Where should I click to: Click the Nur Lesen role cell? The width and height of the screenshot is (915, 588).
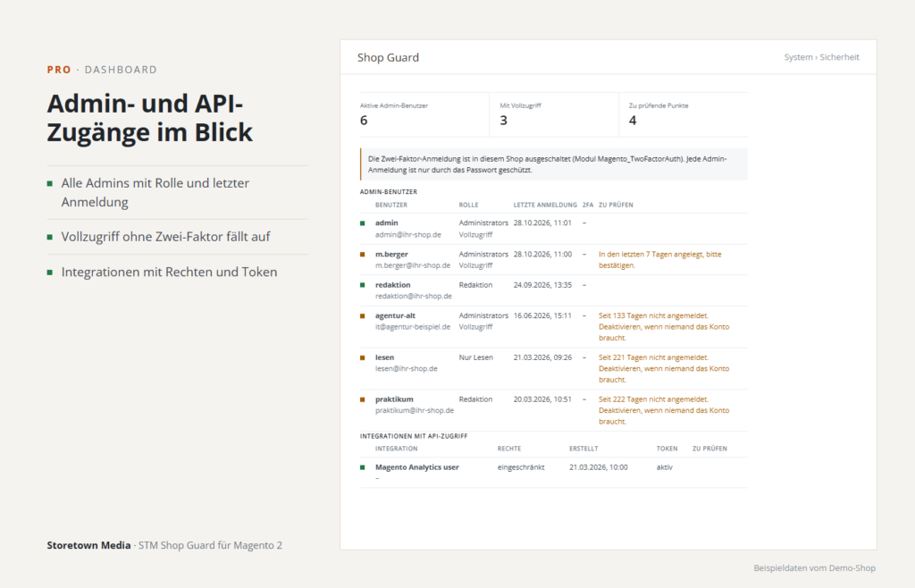(475, 357)
